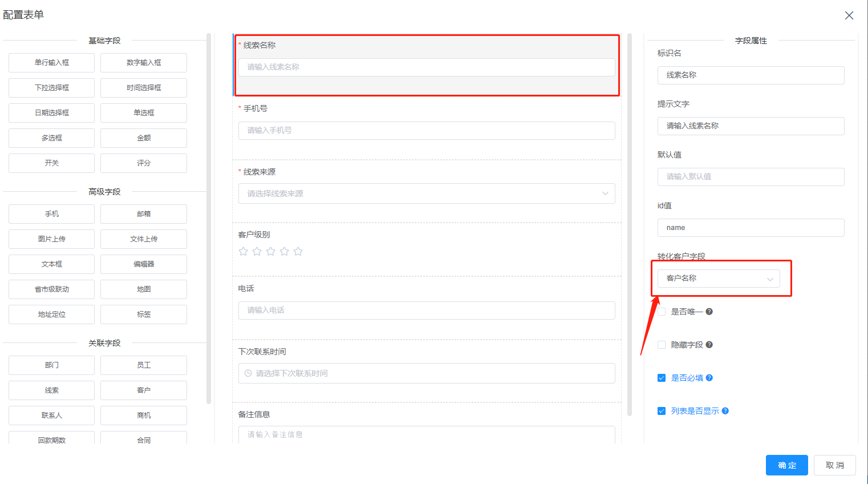Close the 配置表单 dialog with X

tap(849, 15)
